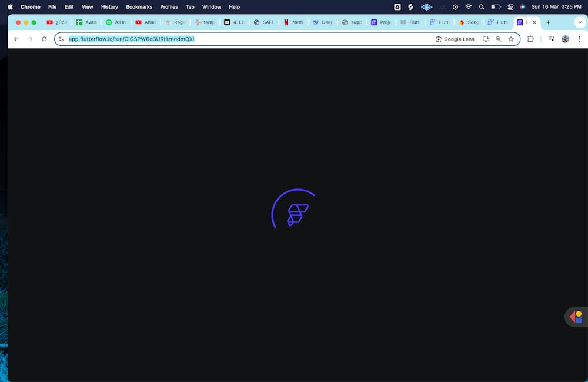Switch to the '¿Cóm' YouTube tab

coord(57,22)
